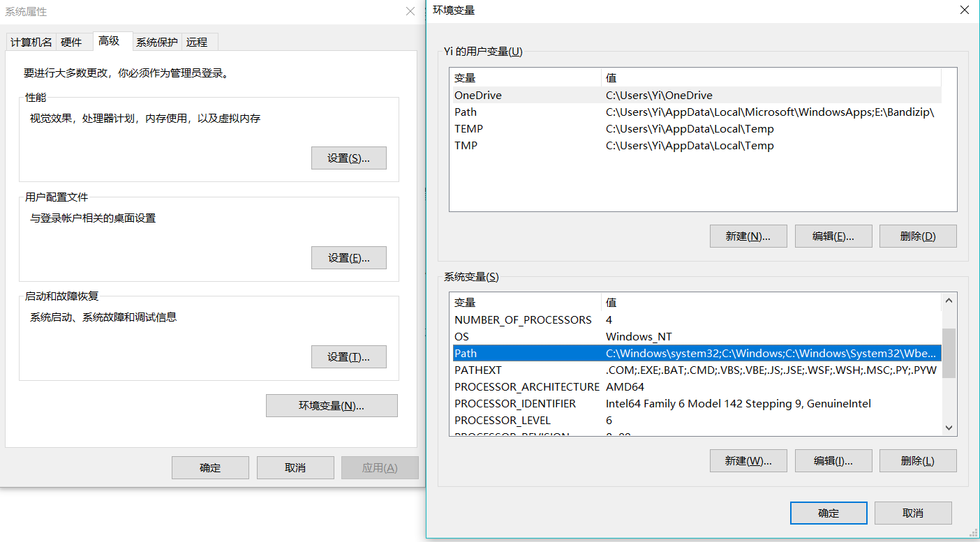Select the PATHEXT system variable
The width and height of the screenshot is (980, 542).
[697, 370]
